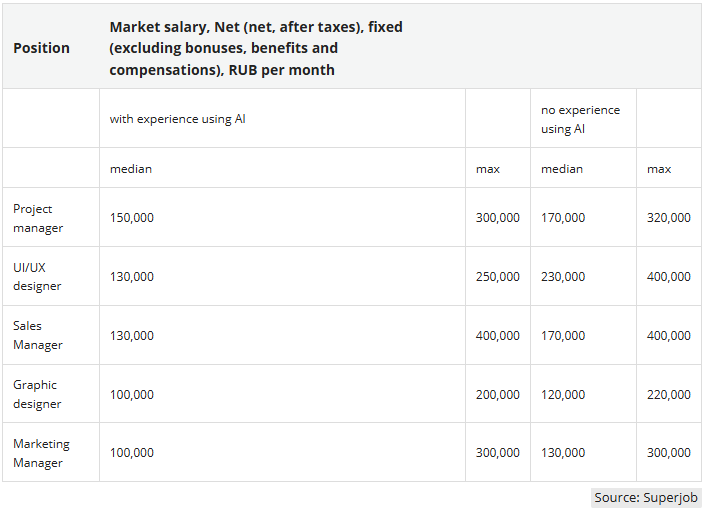Click Graphic designer's 220,000 max value
The height and width of the screenshot is (512, 708).
point(669,395)
